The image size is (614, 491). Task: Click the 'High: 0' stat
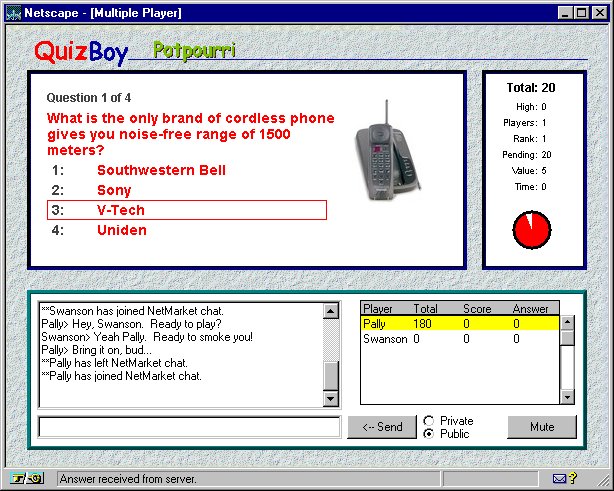(531, 107)
